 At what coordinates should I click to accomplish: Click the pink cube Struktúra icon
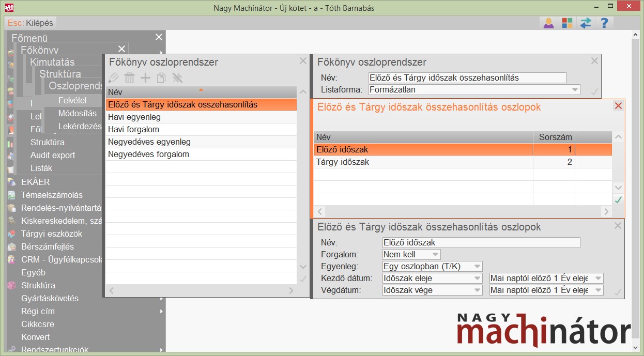tap(12, 285)
